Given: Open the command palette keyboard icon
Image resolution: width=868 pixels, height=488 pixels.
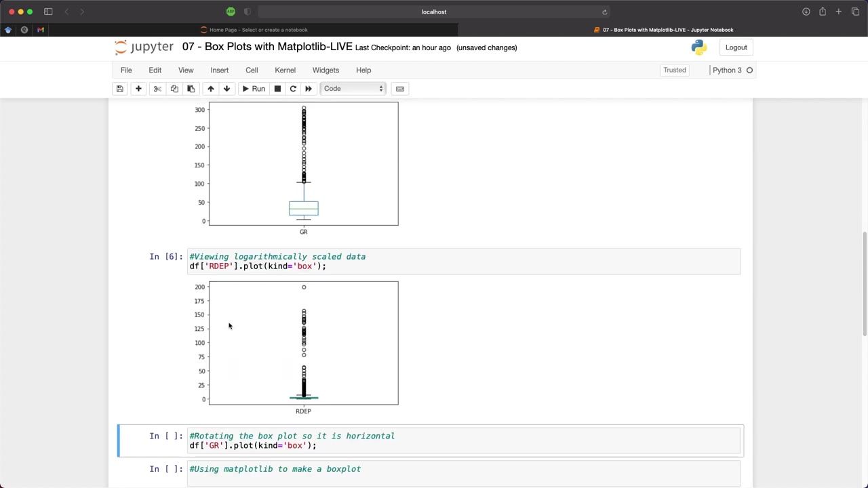Looking at the screenshot, I should click(x=400, y=89).
